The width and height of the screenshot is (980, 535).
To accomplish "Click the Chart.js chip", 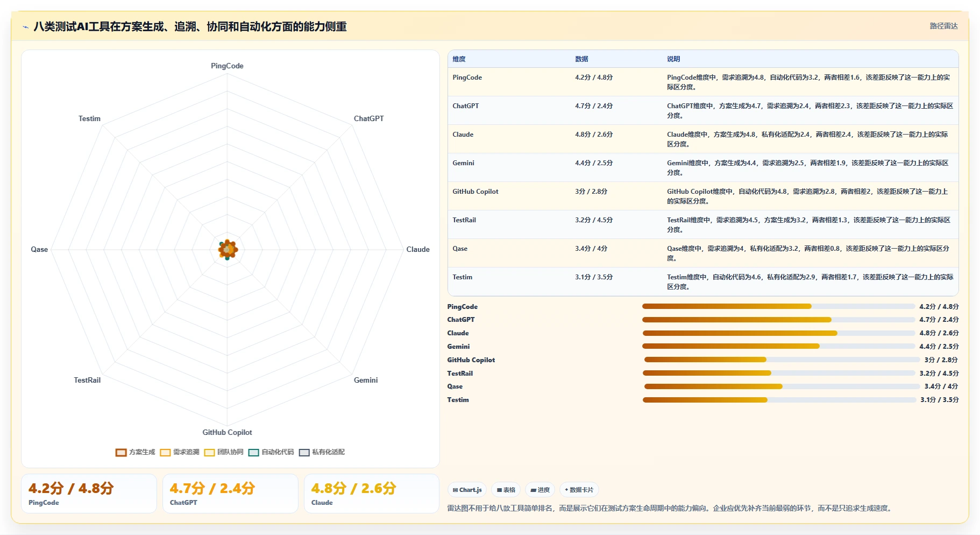I will (467, 490).
